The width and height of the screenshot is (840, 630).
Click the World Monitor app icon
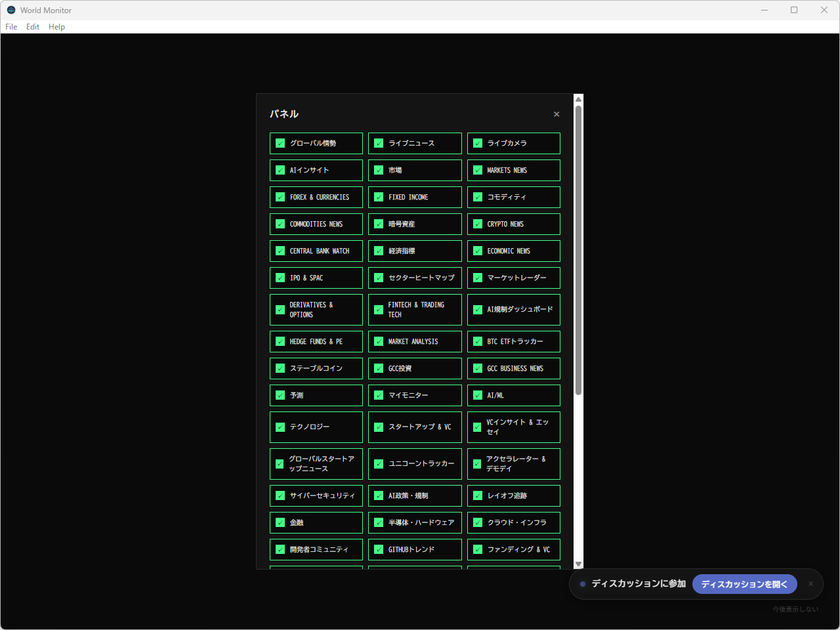(x=11, y=10)
